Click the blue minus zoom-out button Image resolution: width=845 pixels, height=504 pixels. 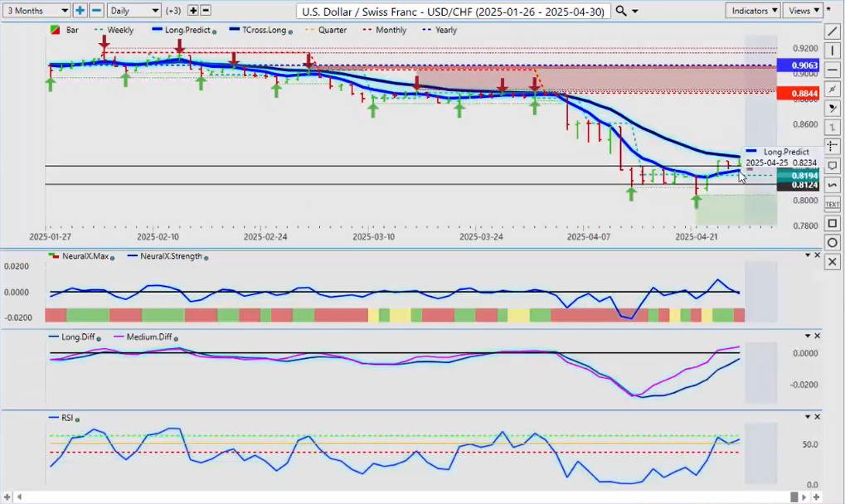coord(96,11)
